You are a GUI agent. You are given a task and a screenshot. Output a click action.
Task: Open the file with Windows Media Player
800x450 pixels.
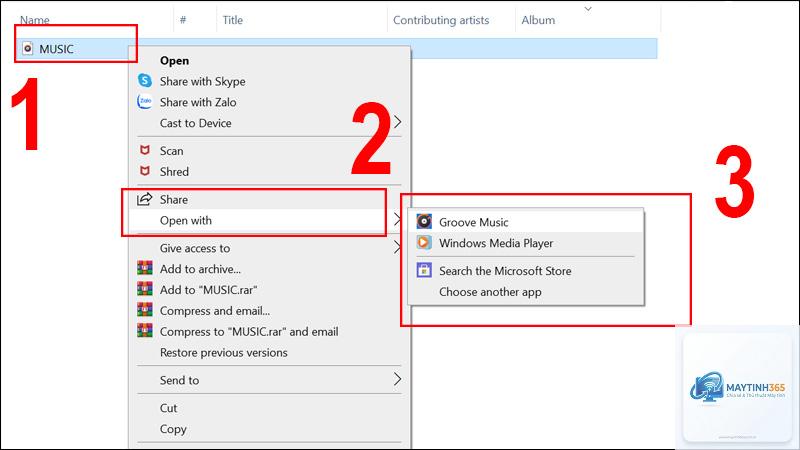point(496,243)
